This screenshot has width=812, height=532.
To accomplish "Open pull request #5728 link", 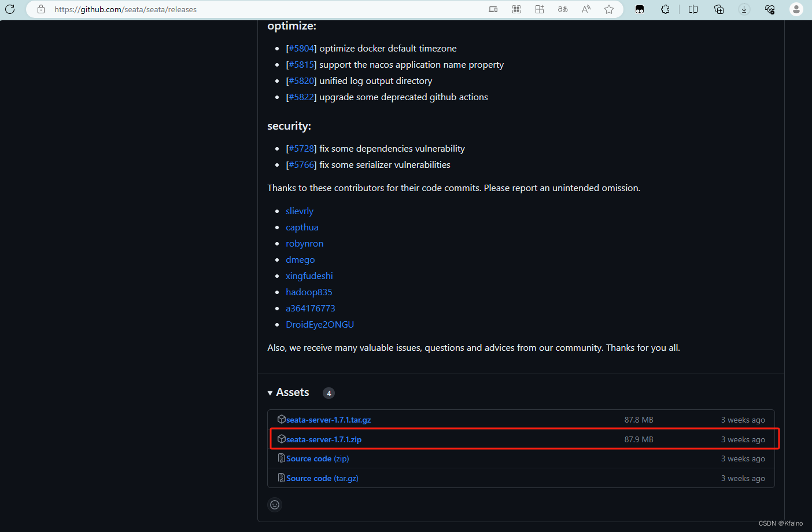I will (x=301, y=149).
